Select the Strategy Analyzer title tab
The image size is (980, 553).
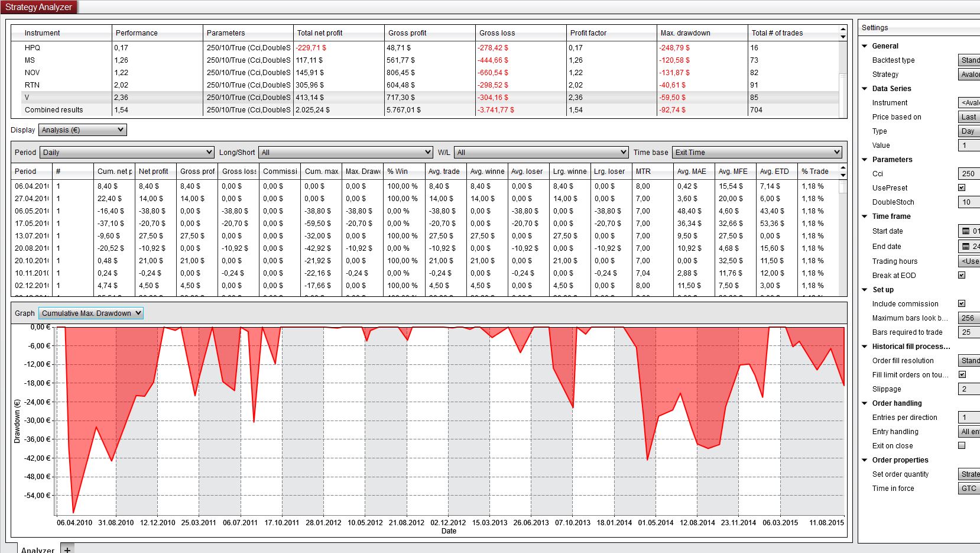pos(38,7)
